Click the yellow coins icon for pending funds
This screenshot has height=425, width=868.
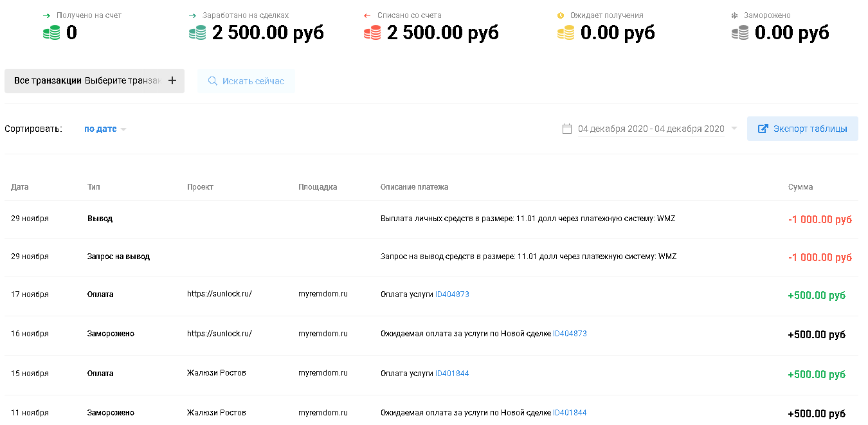tap(566, 33)
